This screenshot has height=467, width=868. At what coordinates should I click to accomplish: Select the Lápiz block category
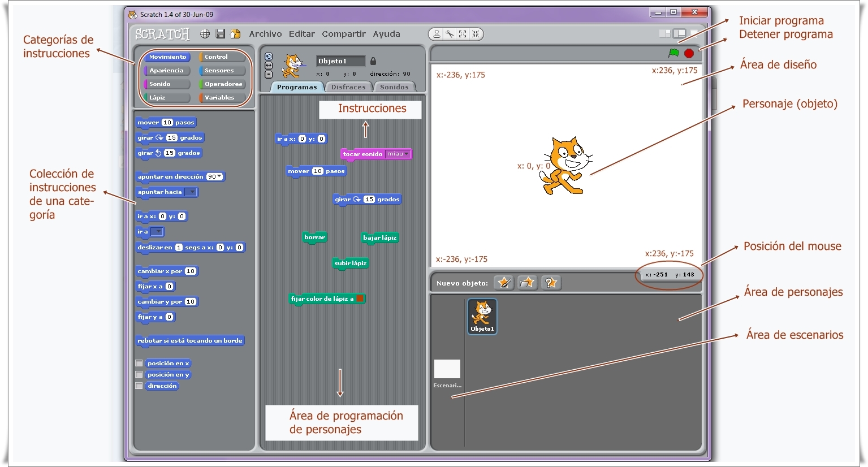coord(167,98)
